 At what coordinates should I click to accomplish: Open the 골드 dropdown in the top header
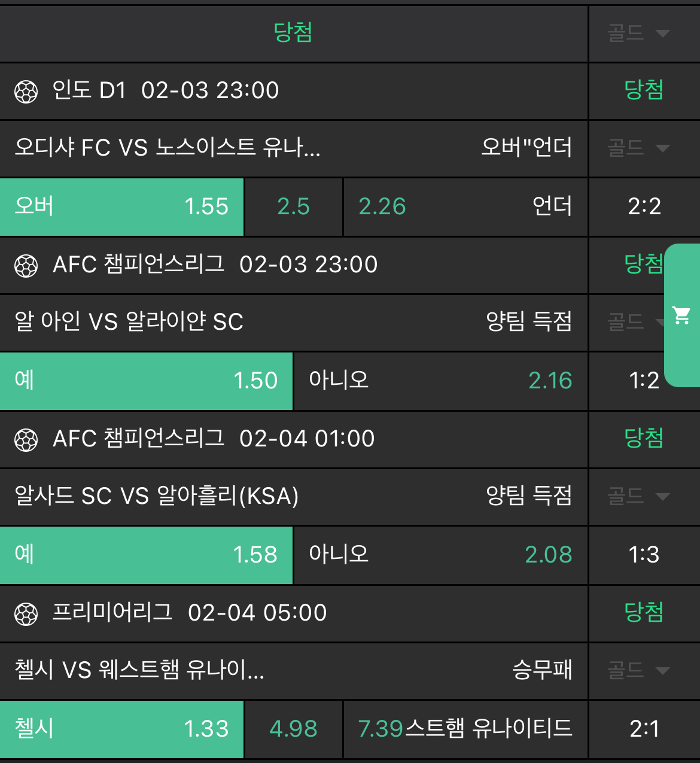pyautogui.click(x=638, y=33)
